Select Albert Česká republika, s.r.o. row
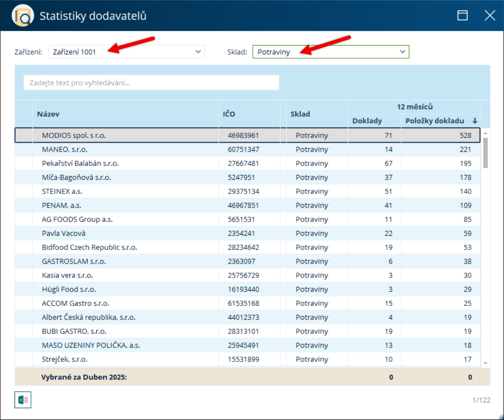 tap(247, 317)
